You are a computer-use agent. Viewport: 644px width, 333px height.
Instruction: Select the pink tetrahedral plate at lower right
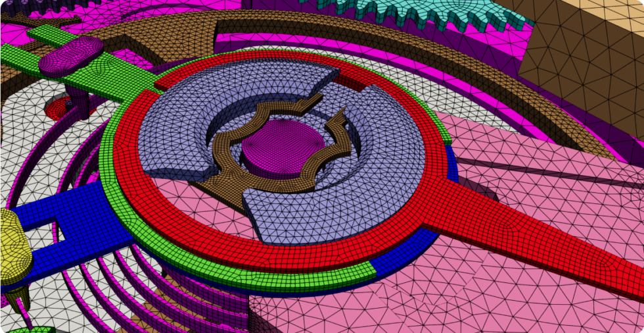point(460,296)
